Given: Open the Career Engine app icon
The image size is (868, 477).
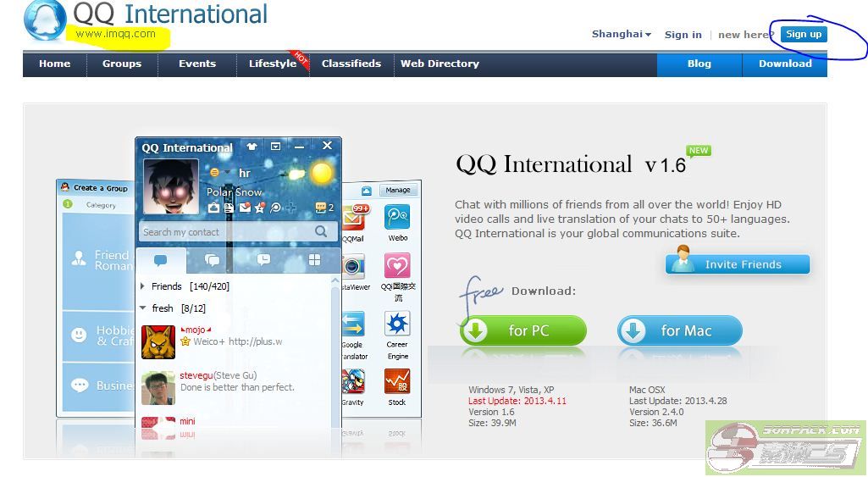Looking at the screenshot, I should point(397,324).
